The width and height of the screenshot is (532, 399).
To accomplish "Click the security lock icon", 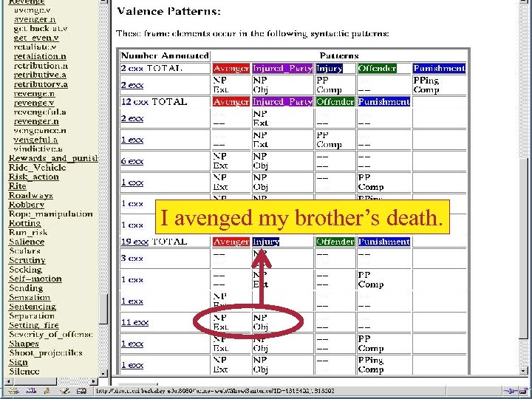I will tap(523, 391).
